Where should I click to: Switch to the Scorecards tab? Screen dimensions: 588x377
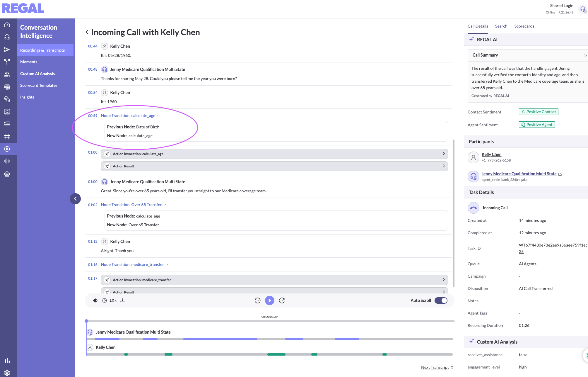pos(524,26)
